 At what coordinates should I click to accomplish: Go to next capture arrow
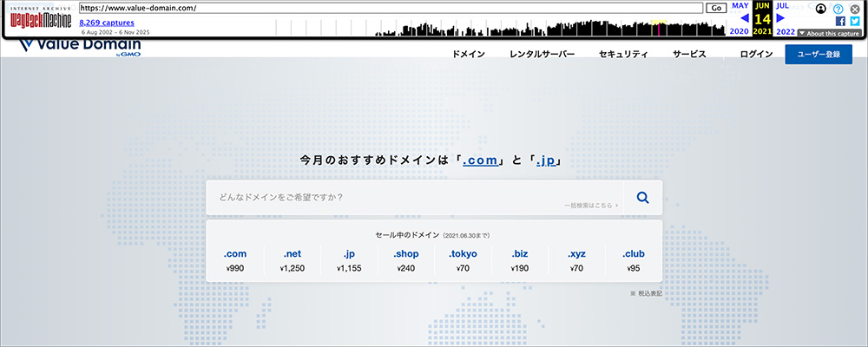780,18
